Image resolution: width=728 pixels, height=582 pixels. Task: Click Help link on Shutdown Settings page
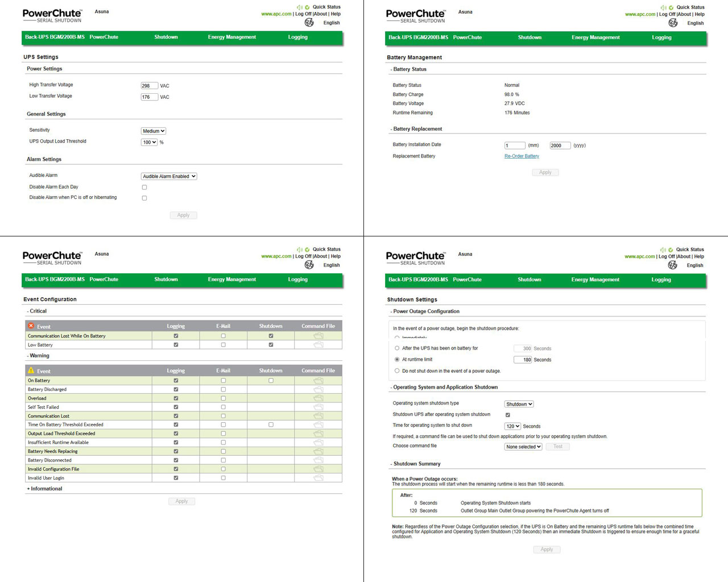click(x=699, y=256)
